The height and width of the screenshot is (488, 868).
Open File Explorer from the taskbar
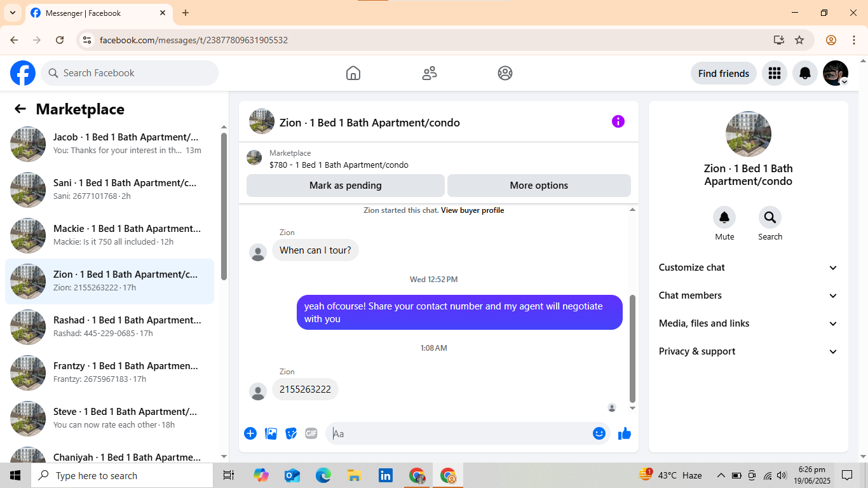coord(354,475)
